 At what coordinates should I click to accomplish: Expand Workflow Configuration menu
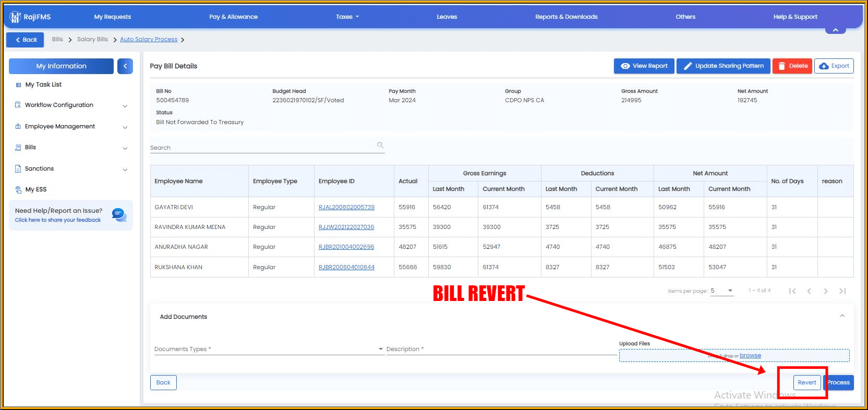coord(125,106)
